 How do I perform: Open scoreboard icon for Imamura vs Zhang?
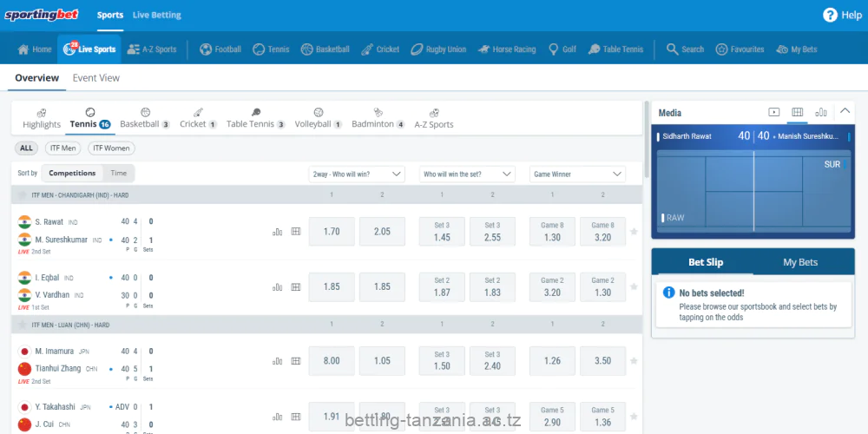point(296,361)
